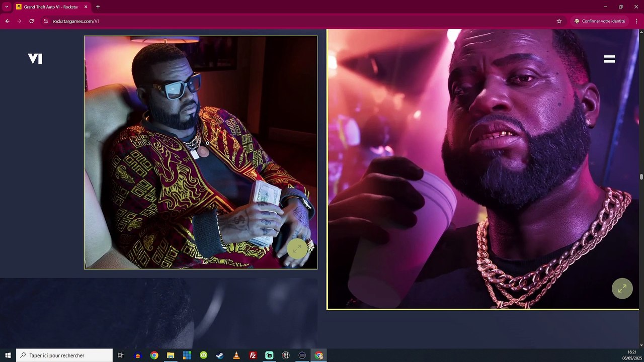Close the Grand Theft Auto VI tab
This screenshot has height=362, width=644.
point(86,7)
